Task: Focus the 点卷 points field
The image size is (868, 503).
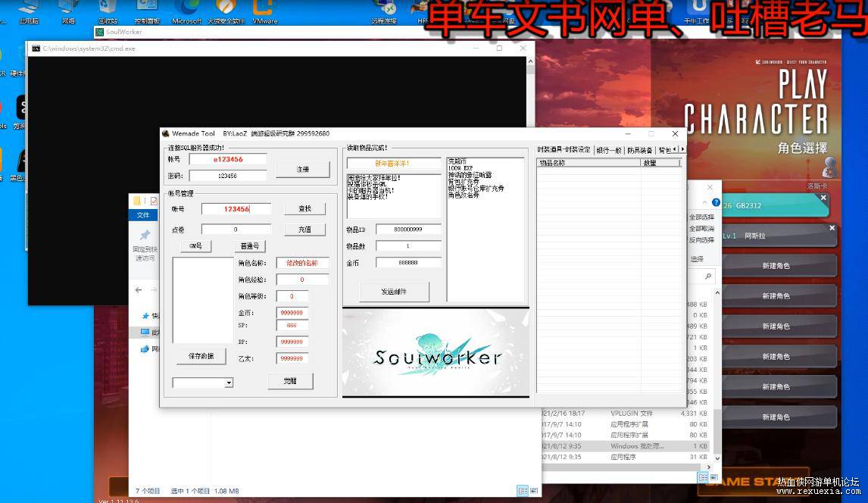Action: pyautogui.click(x=236, y=229)
